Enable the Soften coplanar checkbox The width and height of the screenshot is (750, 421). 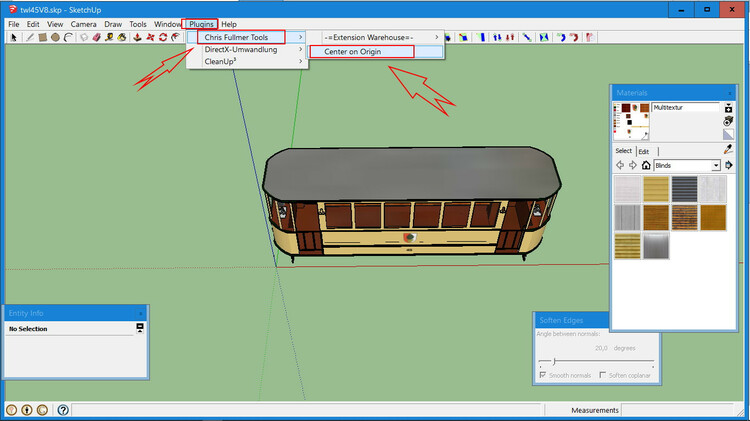pos(601,375)
